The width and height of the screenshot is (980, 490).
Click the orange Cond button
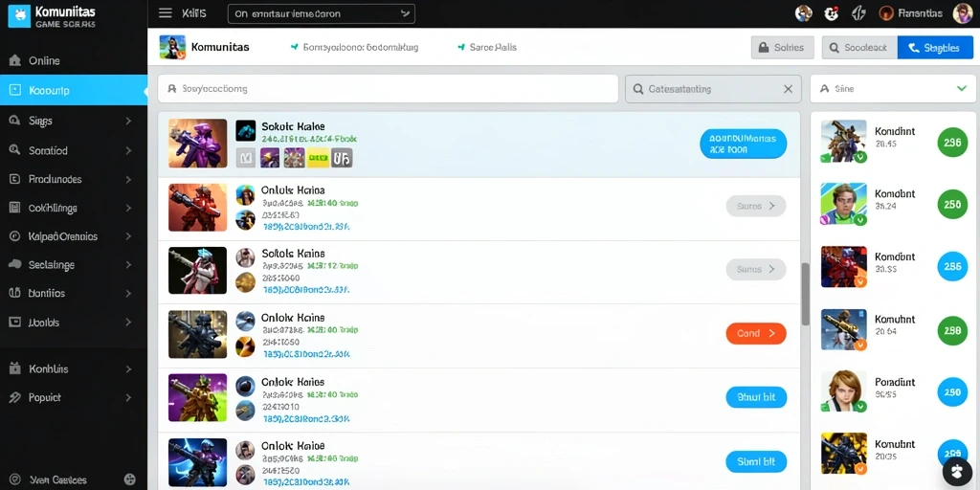tap(756, 333)
